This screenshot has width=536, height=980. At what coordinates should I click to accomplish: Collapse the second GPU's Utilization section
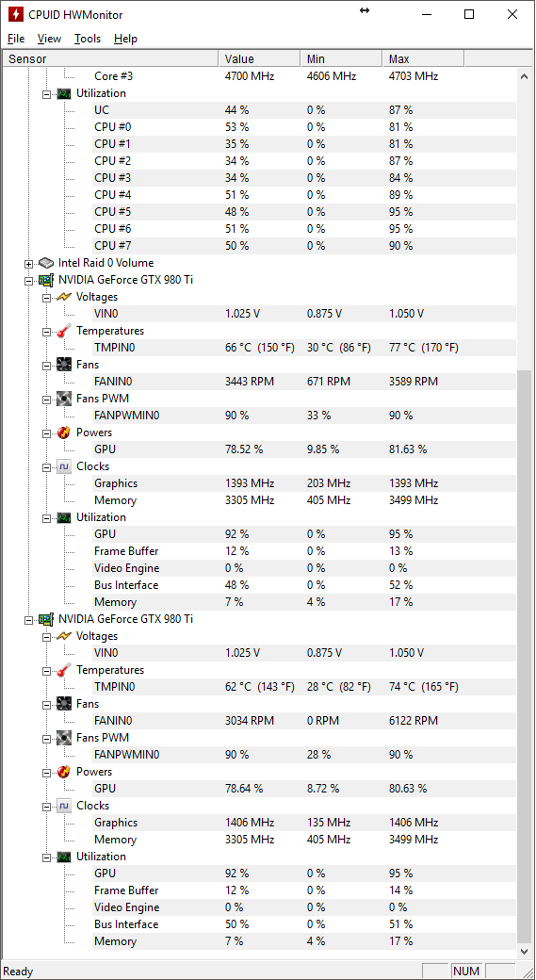[46, 857]
